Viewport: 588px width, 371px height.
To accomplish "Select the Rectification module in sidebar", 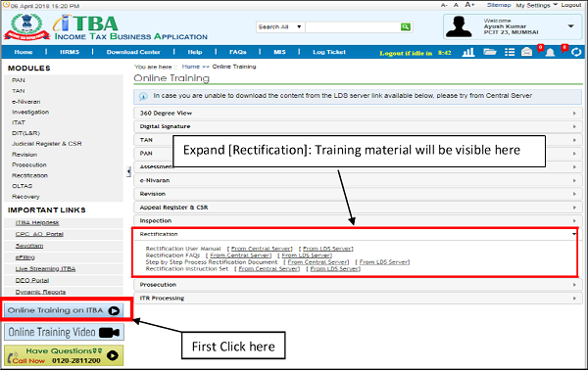I will [x=29, y=176].
